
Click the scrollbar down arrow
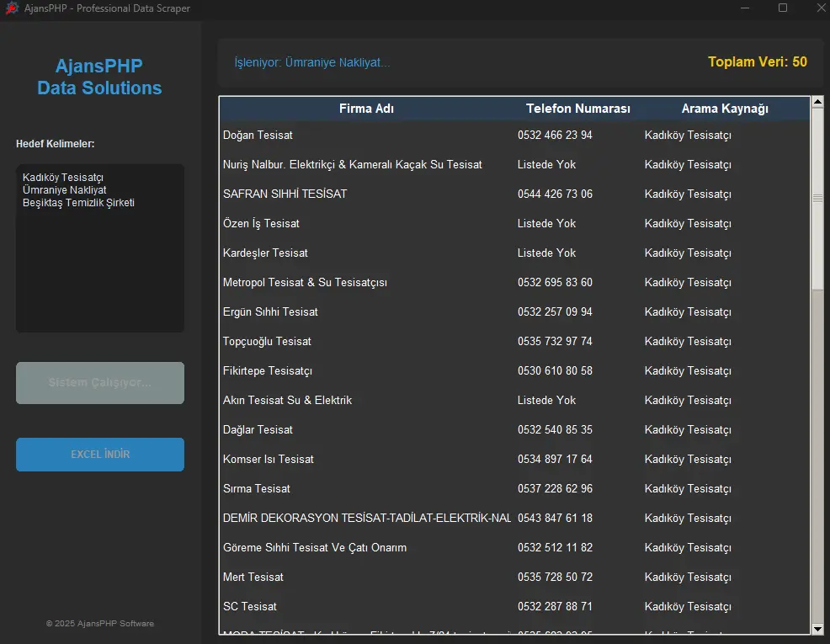(x=817, y=629)
